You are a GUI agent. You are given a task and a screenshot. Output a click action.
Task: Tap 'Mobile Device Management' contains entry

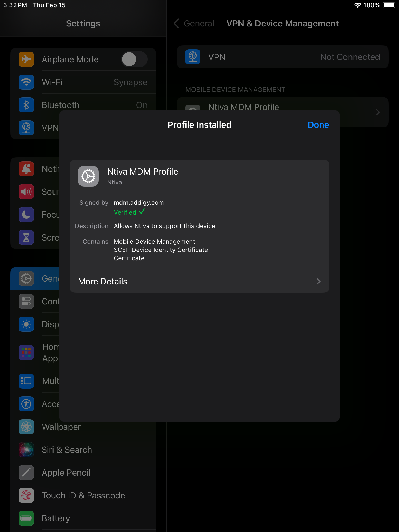click(154, 242)
